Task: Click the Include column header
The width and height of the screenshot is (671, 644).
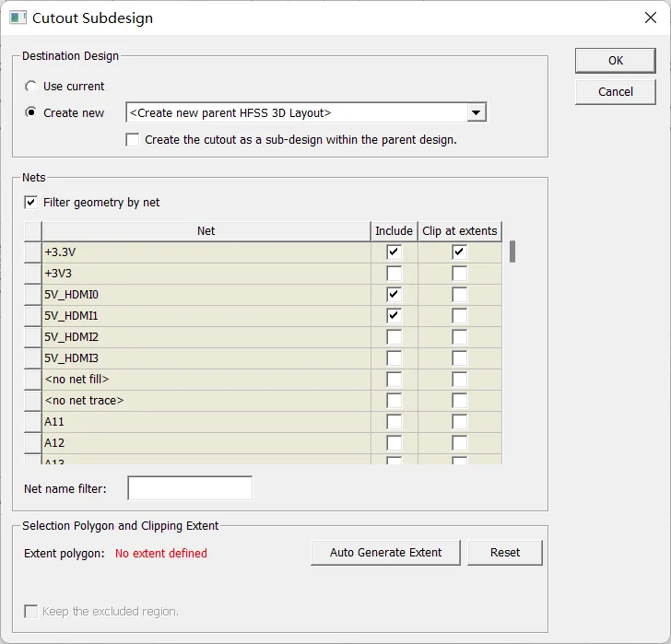Action: click(x=394, y=231)
